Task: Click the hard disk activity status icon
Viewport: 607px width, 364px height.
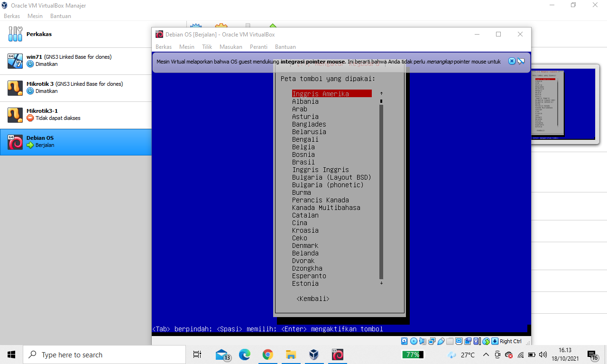Action: pos(405,341)
